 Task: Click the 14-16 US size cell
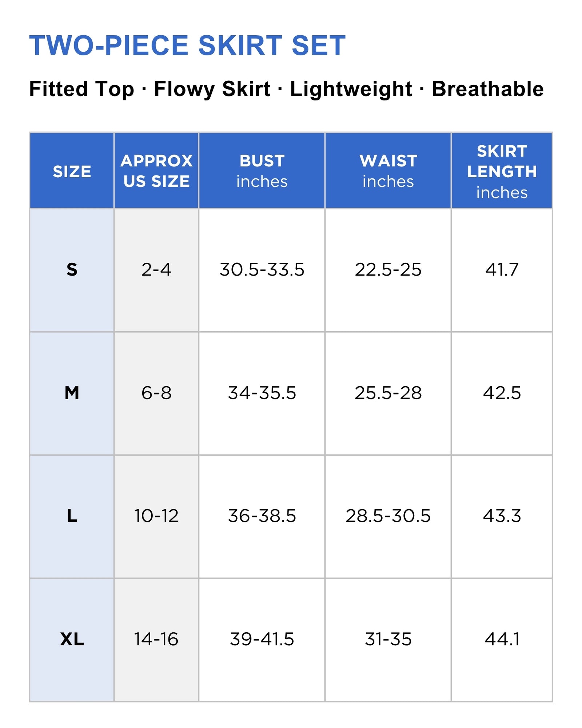point(156,640)
